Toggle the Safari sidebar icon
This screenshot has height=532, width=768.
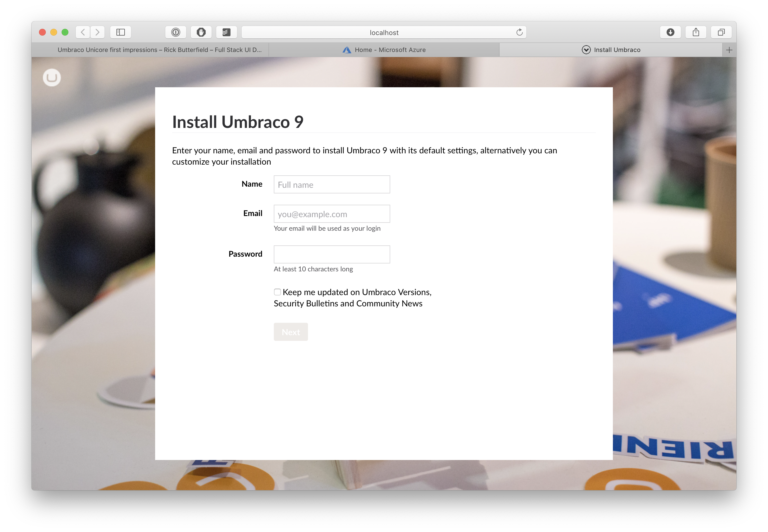[x=121, y=32]
